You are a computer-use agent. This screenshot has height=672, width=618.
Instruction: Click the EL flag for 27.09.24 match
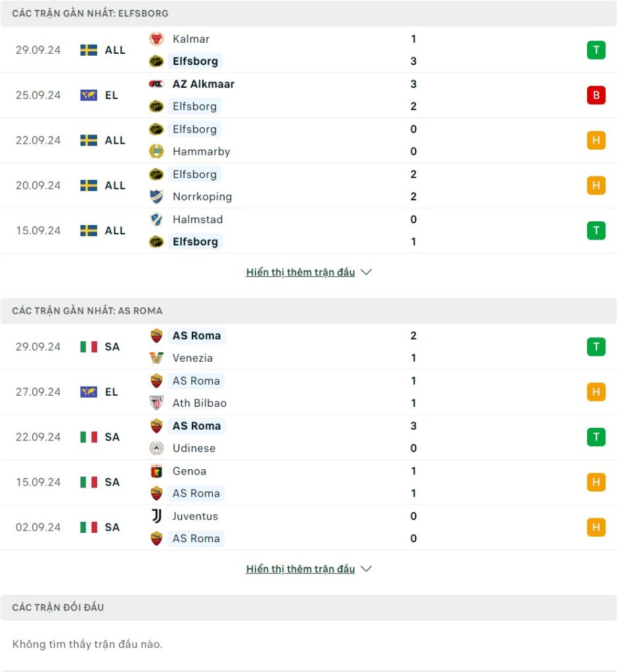[89, 392]
